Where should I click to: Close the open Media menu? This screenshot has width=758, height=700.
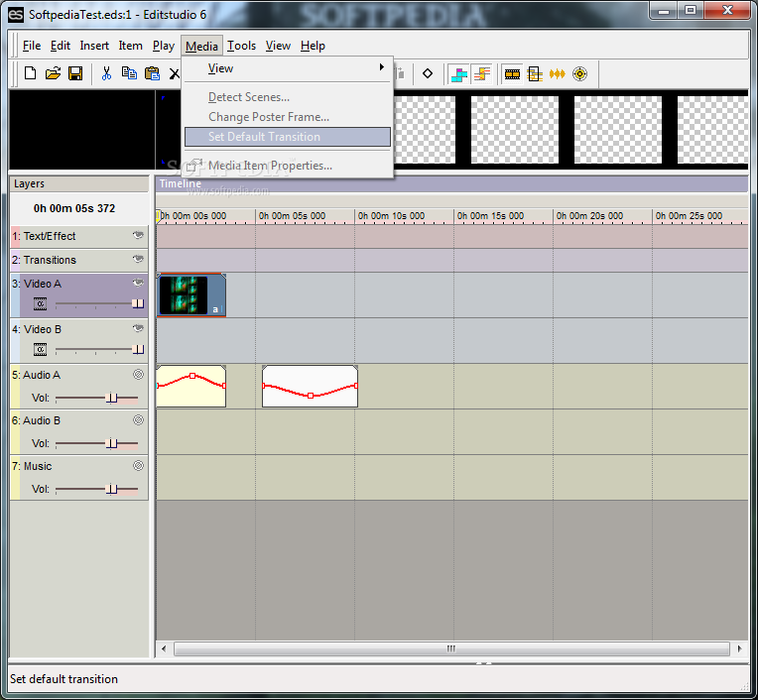(x=201, y=46)
